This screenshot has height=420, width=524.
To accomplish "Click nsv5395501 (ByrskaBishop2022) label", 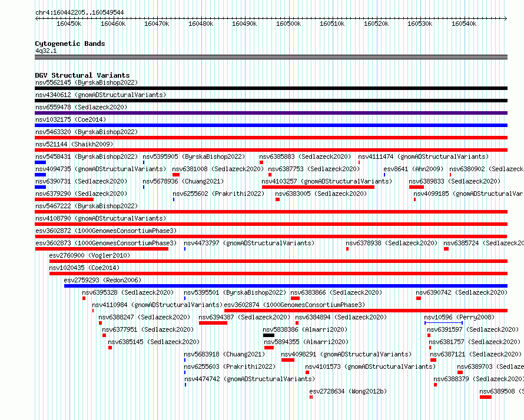I will click(x=235, y=292).
